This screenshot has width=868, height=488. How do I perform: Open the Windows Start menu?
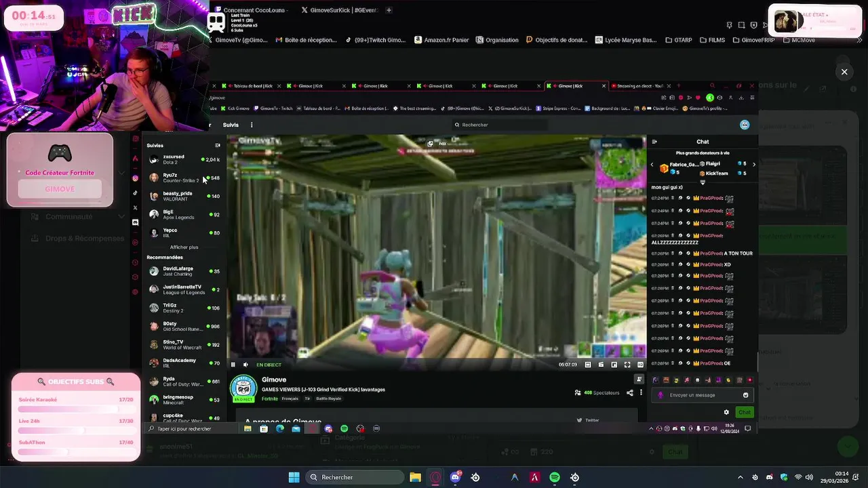pos(294,477)
